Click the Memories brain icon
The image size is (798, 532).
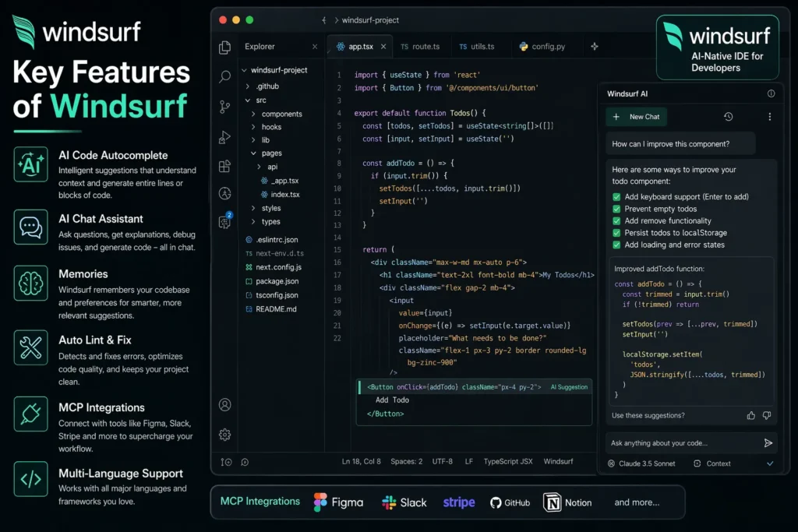click(31, 284)
